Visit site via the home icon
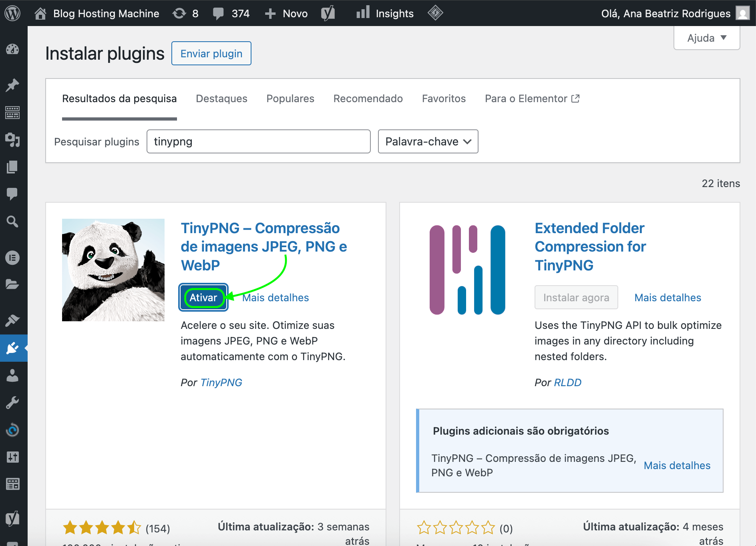This screenshot has height=546, width=756. pyautogui.click(x=40, y=14)
